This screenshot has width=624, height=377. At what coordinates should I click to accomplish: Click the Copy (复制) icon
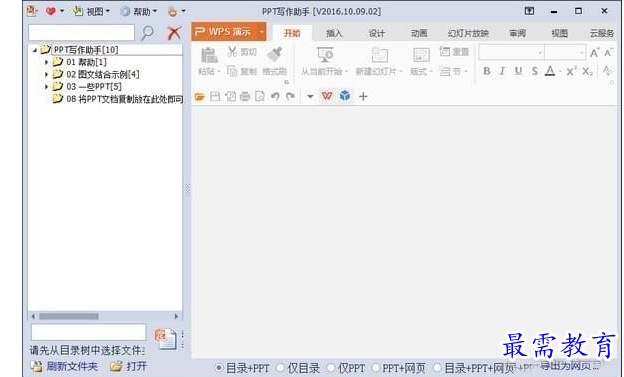(232, 71)
